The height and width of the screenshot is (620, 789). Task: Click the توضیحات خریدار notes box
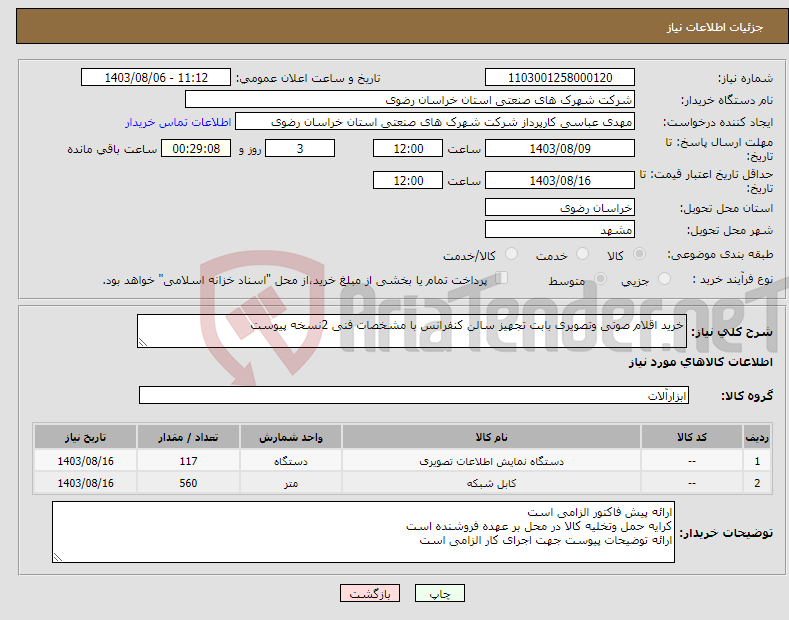(x=363, y=532)
